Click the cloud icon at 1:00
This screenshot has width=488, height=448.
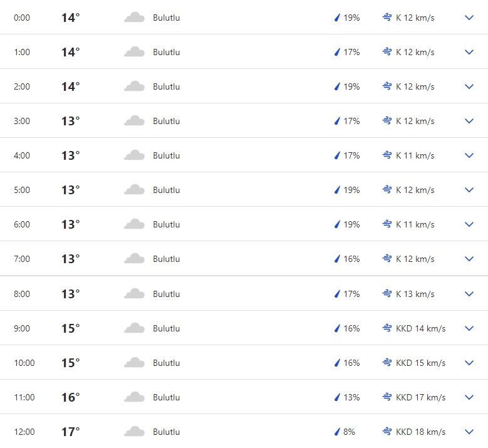tap(135, 52)
